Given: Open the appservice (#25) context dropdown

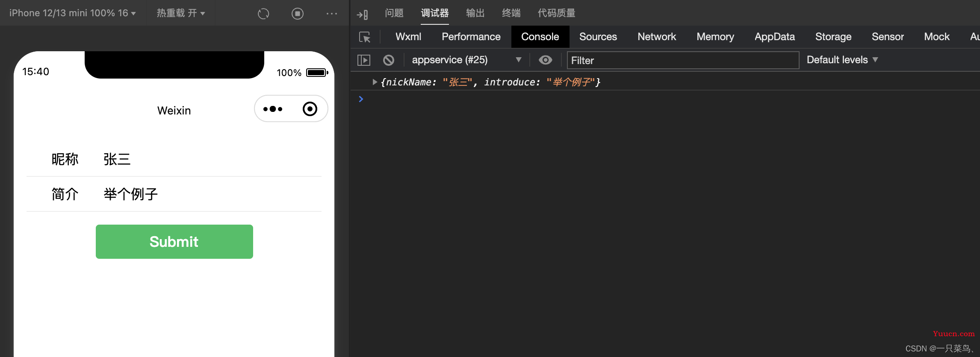Looking at the screenshot, I should coord(466,60).
